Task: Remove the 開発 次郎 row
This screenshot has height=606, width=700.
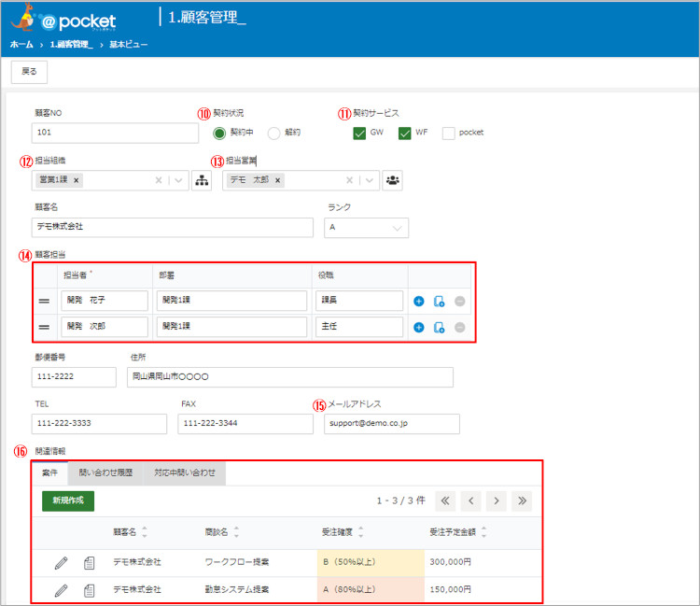Action: (x=460, y=328)
